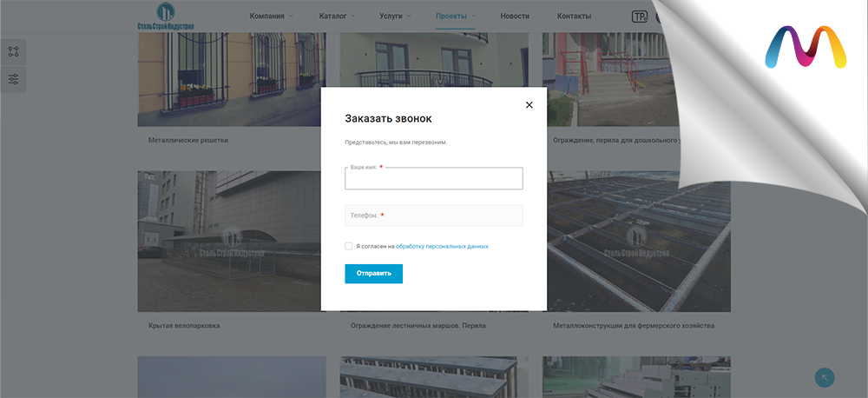Open 'Металлические решетки' project photo
Image resolution: width=868 pixels, height=398 pixels.
[232, 79]
